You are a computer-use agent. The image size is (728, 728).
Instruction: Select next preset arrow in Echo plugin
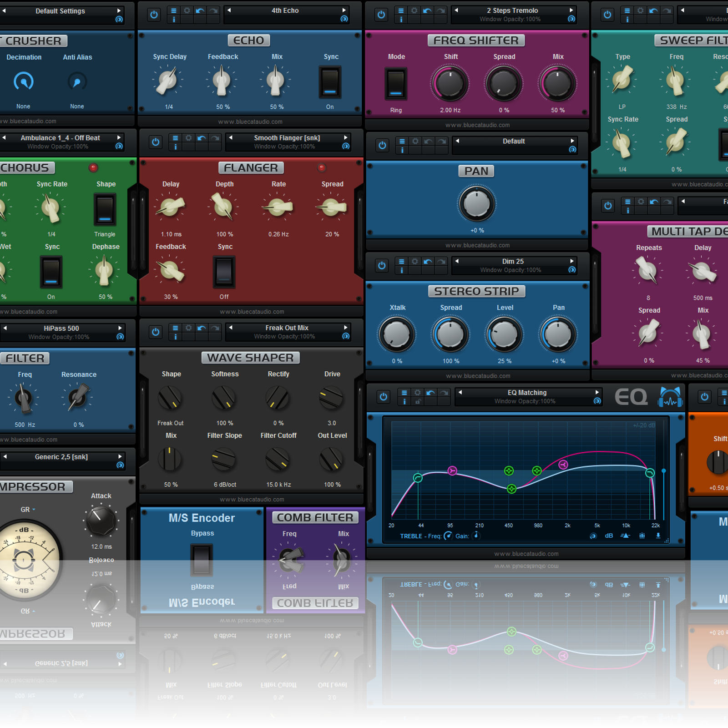pos(344,10)
